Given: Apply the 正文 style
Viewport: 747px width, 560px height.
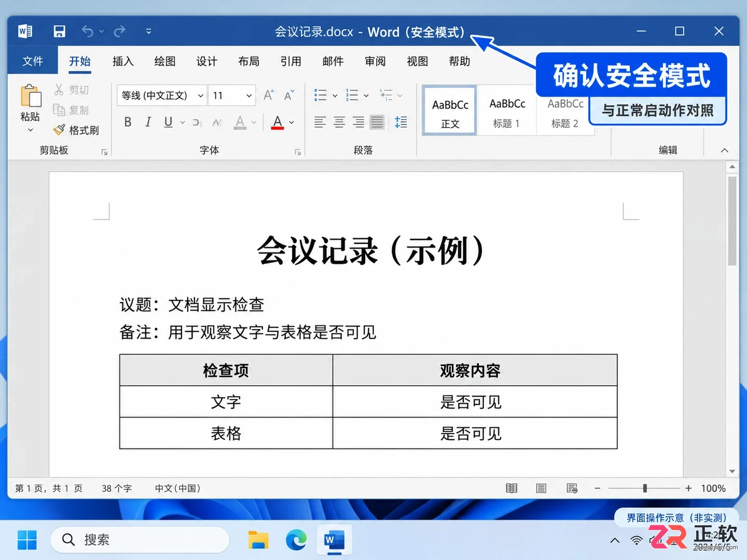Looking at the screenshot, I should (450, 111).
